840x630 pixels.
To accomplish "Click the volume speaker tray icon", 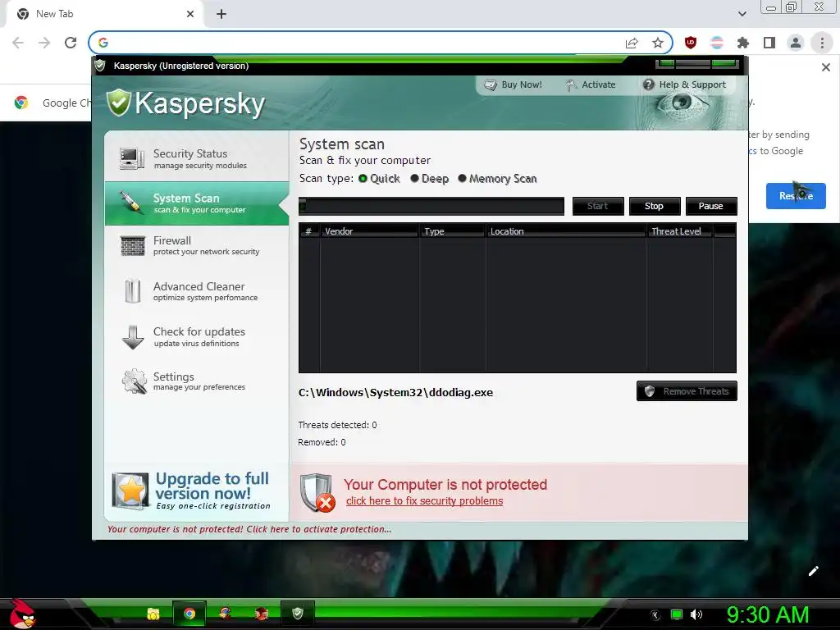I will (x=696, y=614).
